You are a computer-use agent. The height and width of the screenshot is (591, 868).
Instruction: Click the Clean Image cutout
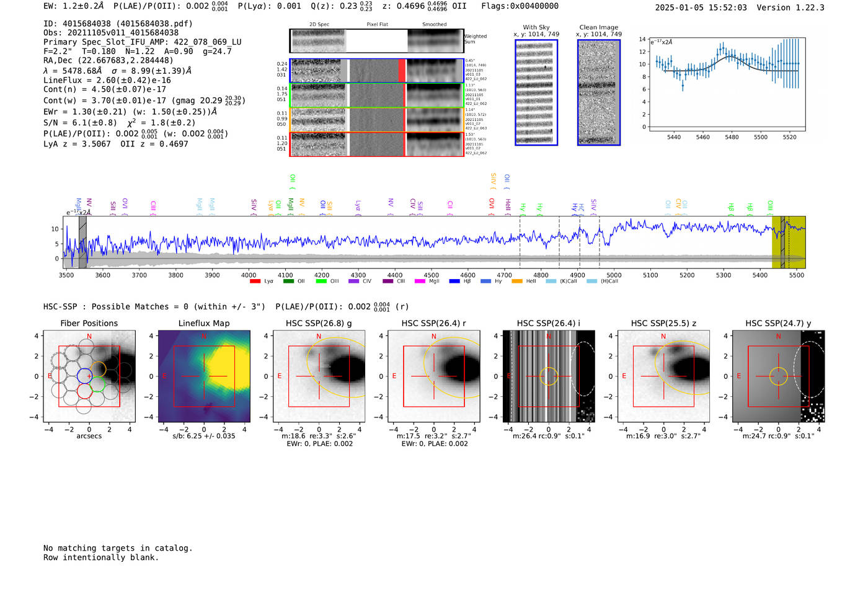pyautogui.click(x=599, y=92)
